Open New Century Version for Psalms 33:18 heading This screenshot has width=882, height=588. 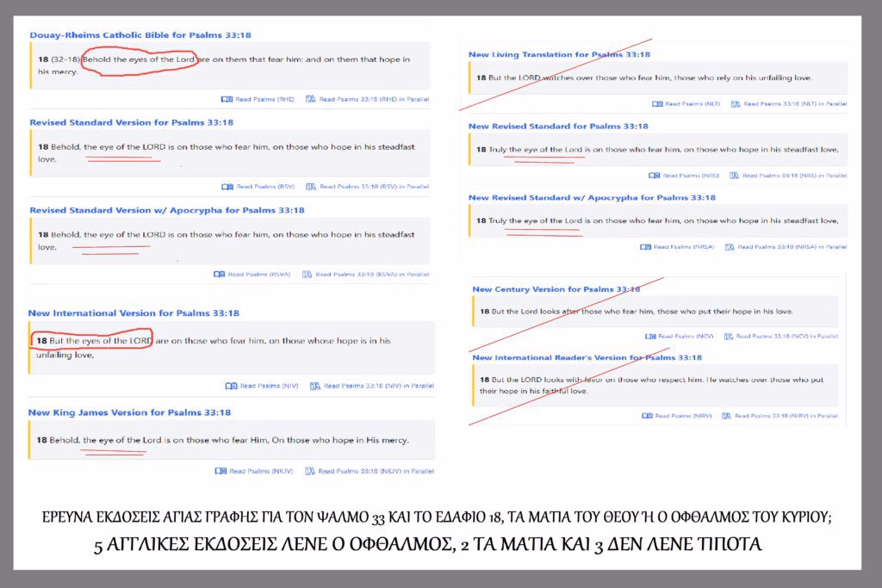coord(556,289)
